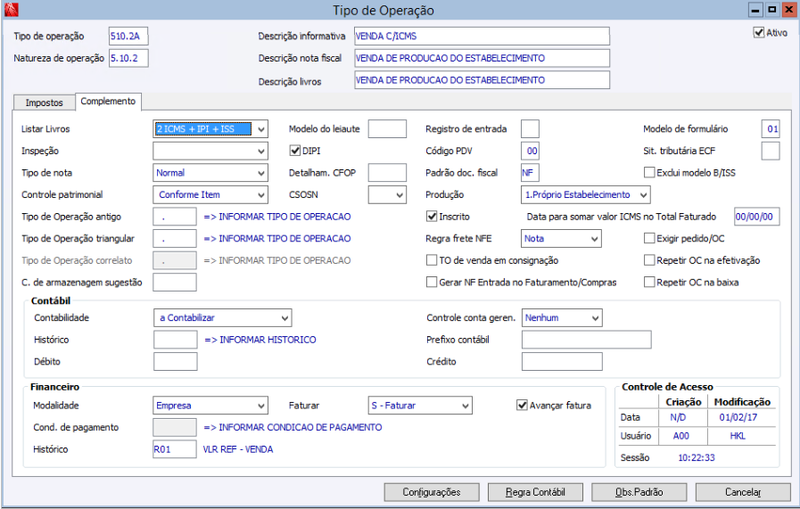Switch to the Impostos tab
Viewport: 800px width, 509px height.
(43, 102)
